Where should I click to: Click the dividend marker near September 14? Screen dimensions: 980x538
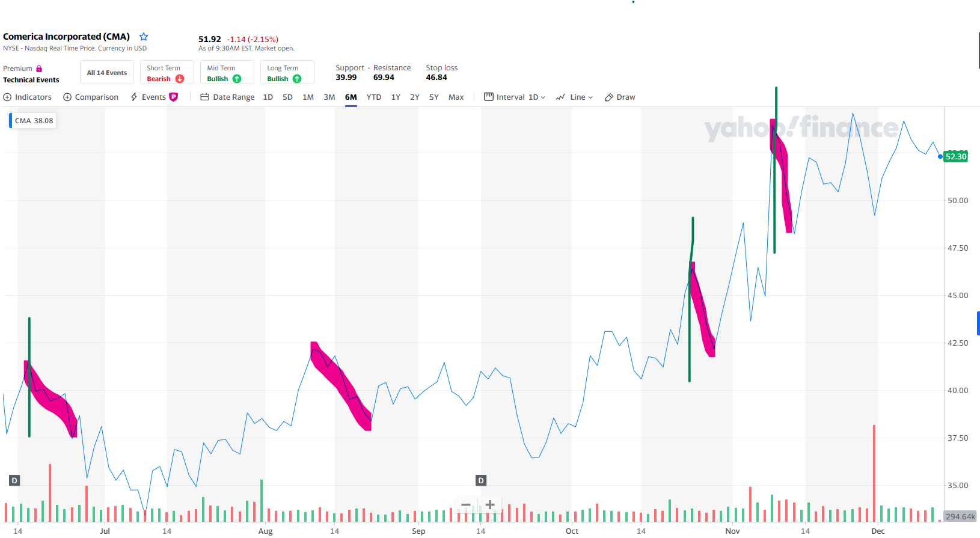pos(481,480)
